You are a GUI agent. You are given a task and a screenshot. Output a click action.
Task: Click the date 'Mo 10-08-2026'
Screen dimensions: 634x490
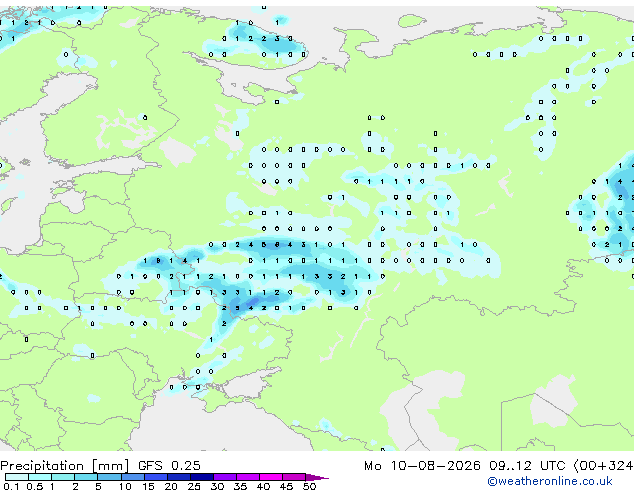pyautogui.click(x=422, y=466)
